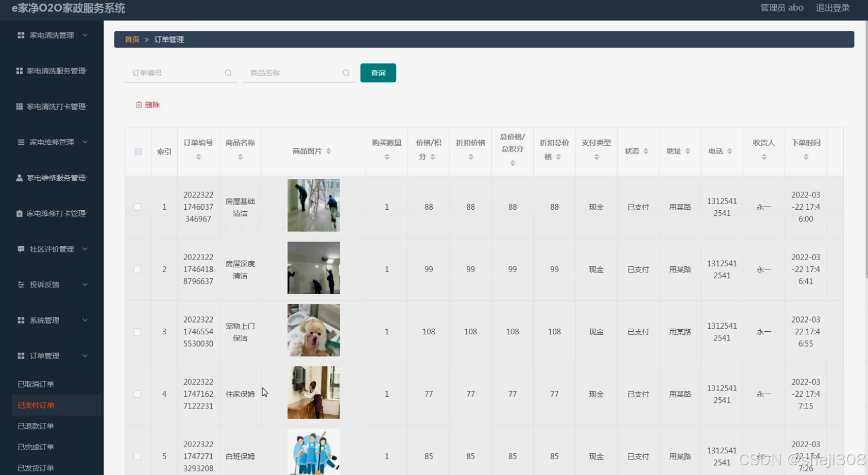Viewport: 868px width, 475px height.
Task: Click the 订单管理 sidebar icon
Action: pyautogui.click(x=21, y=355)
